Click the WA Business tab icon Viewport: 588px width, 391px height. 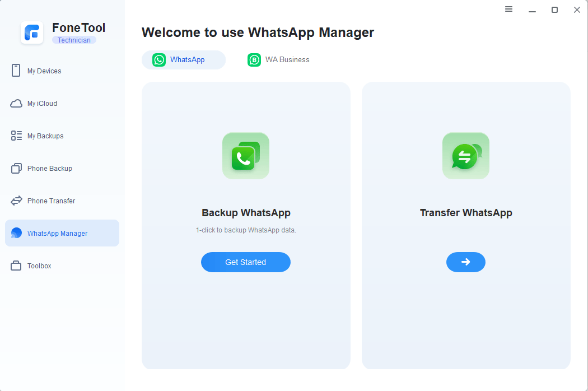254,60
